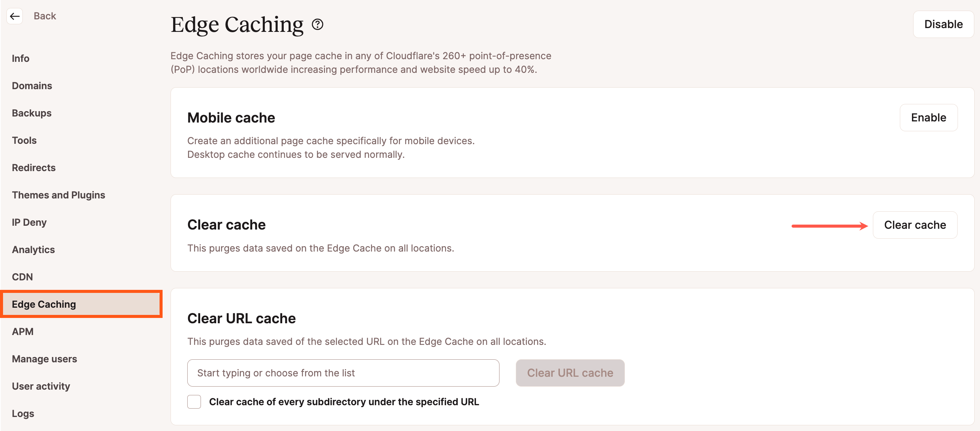Go to Backups in the sidebar
980x431 pixels.
pos(32,113)
